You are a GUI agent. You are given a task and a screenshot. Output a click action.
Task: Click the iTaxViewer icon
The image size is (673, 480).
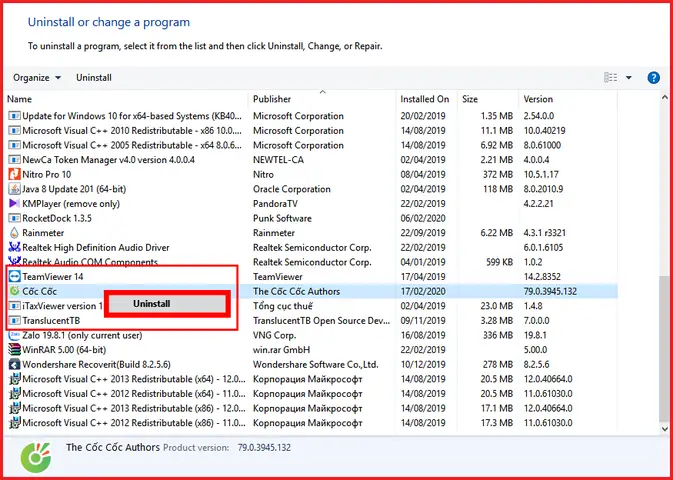[15, 306]
